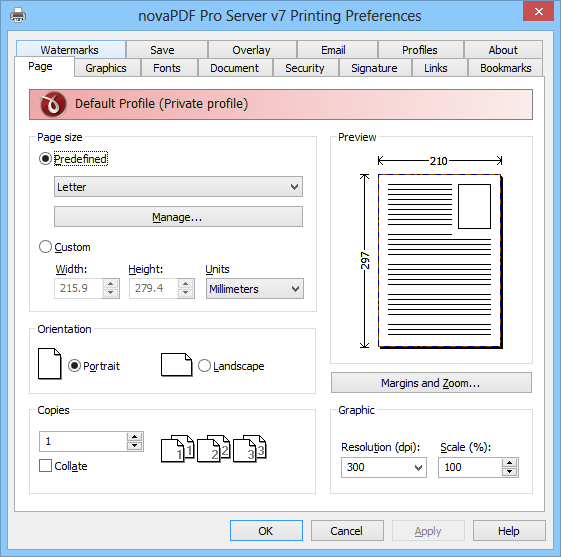Click the portrait page icon
The width and height of the screenshot is (561, 557).
click(x=49, y=364)
